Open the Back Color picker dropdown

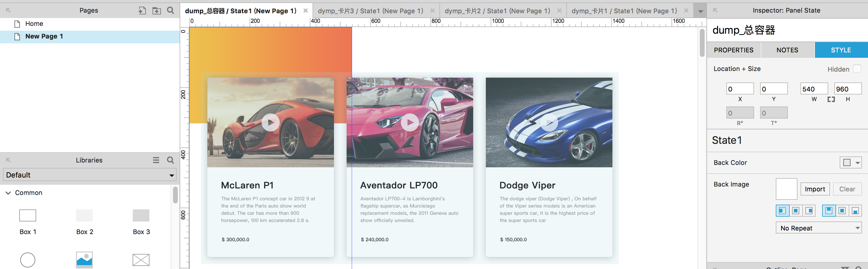851,163
